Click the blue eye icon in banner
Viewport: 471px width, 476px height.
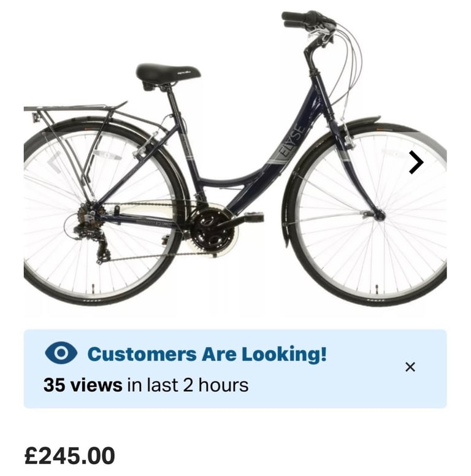pyautogui.click(x=61, y=353)
